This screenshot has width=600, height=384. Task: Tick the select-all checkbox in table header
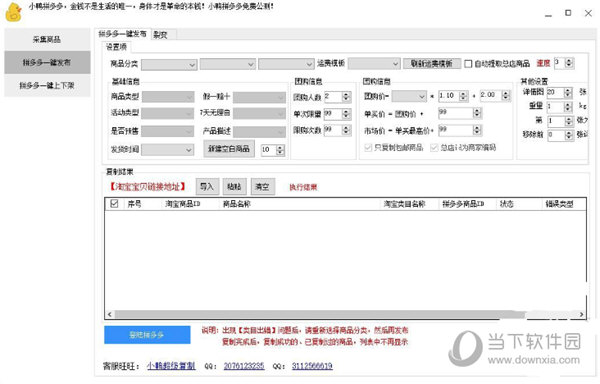[114, 203]
